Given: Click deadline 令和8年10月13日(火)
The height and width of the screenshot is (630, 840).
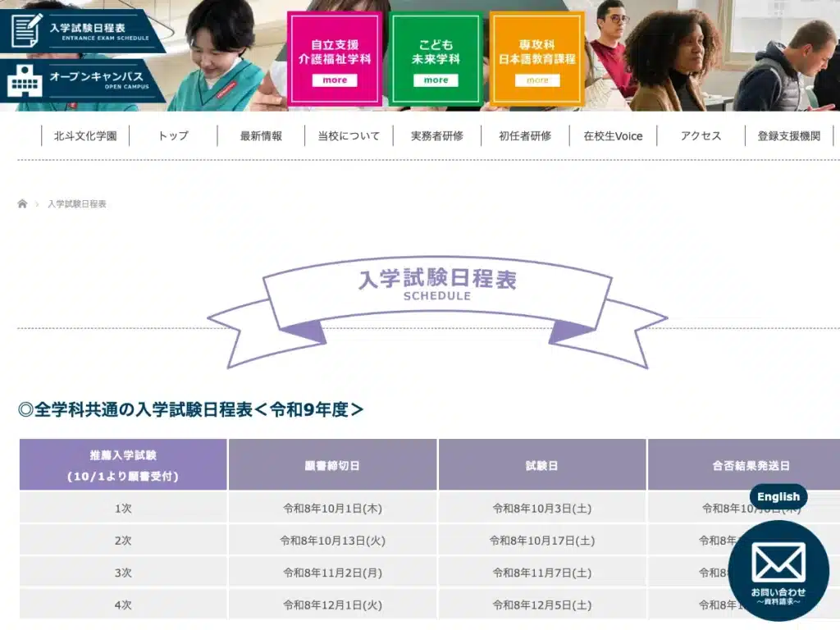Looking at the screenshot, I should (333, 541).
